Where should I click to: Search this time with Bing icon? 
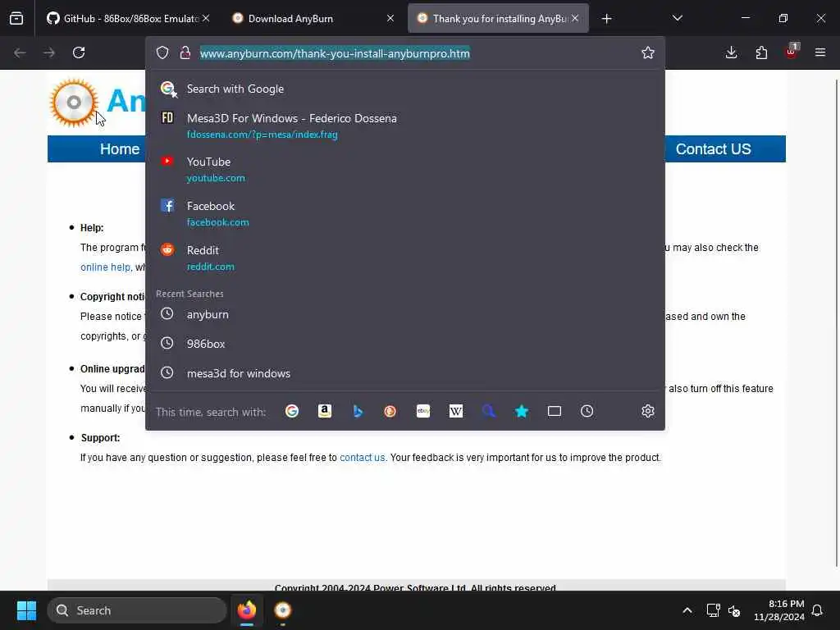click(358, 411)
